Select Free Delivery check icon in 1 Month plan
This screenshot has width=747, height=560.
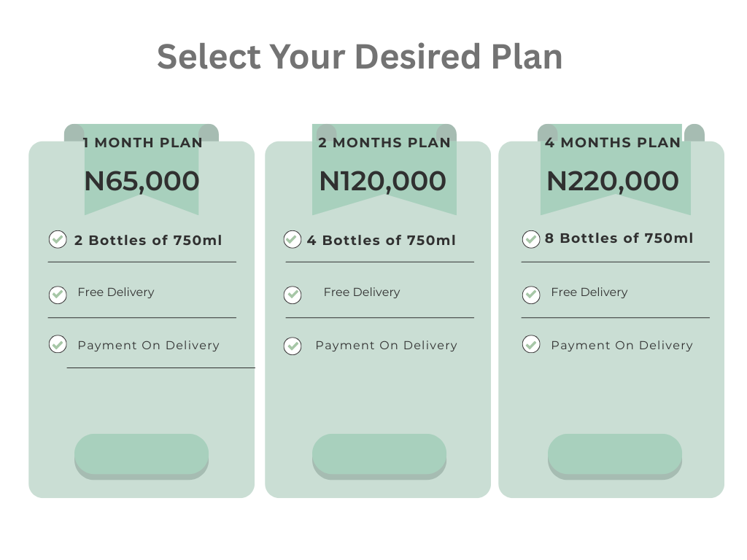pos(58,295)
